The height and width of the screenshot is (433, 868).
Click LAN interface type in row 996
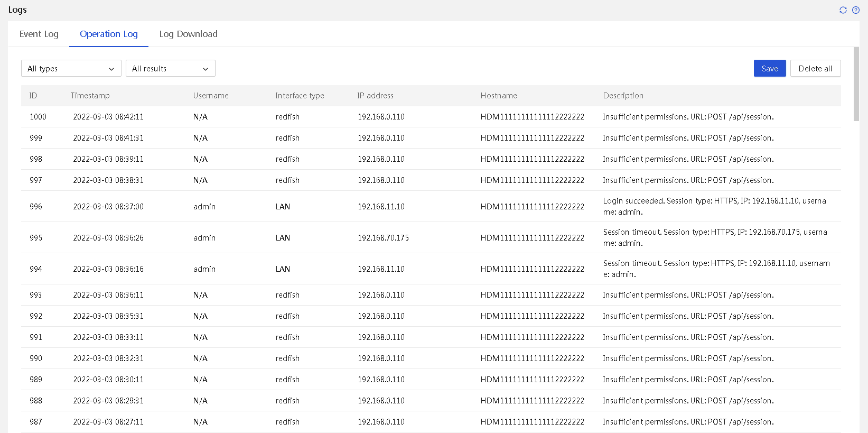point(283,207)
